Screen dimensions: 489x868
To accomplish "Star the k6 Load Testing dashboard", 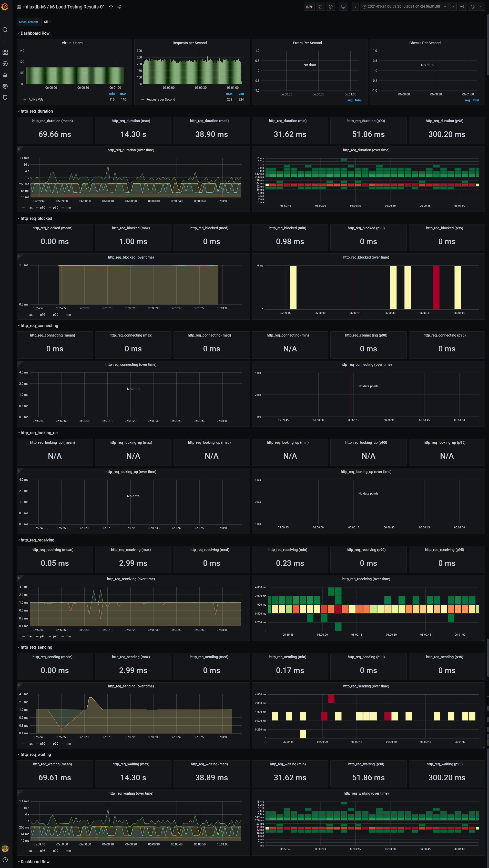I will [111, 6].
